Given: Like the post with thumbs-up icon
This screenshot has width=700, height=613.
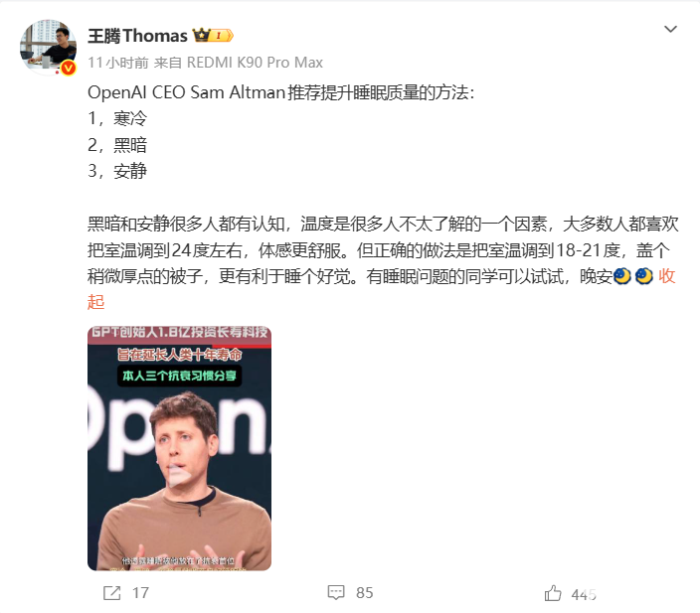Looking at the screenshot, I should coord(553,593).
